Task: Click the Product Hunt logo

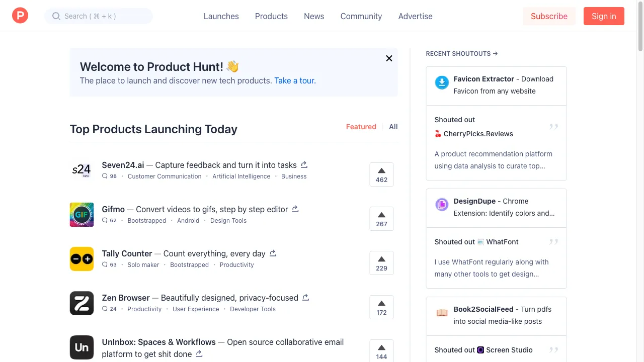Action: tap(20, 16)
